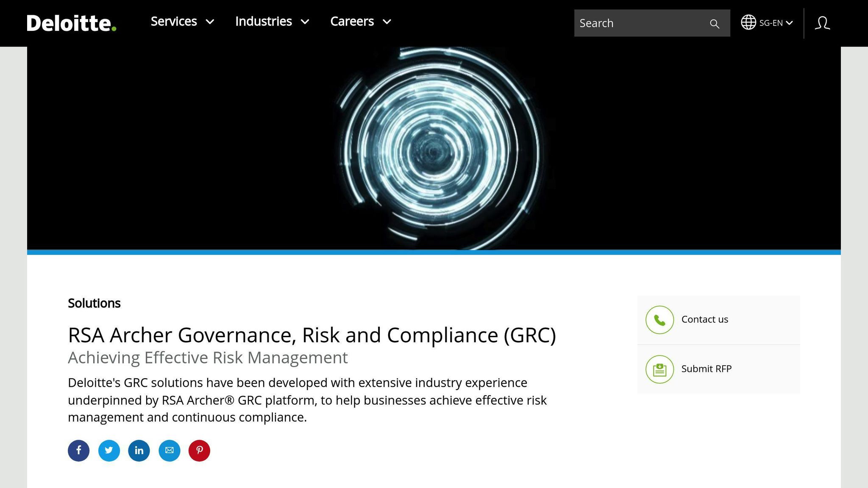Screen dimensions: 868x488
Task: Share page via Pinterest icon
Action: pos(199,450)
